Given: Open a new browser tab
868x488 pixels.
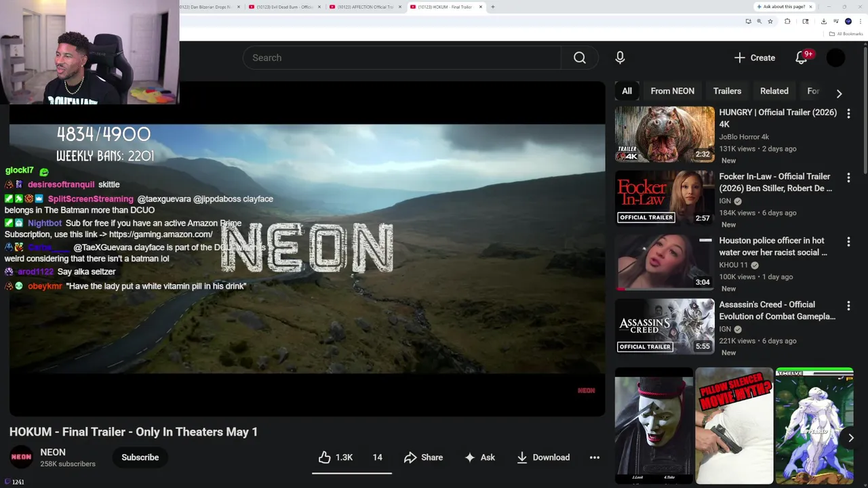Looking at the screenshot, I should [x=492, y=7].
